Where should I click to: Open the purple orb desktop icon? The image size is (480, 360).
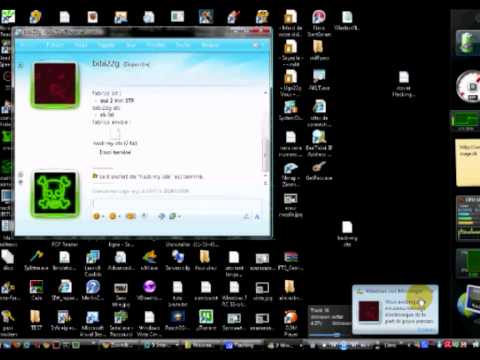coord(149,290)
